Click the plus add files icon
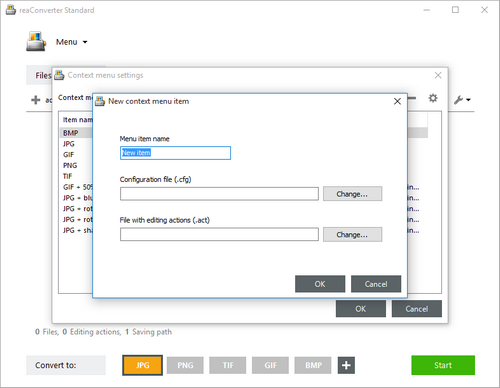The width and height of the screenshot is (500, 388). (35, 100)
